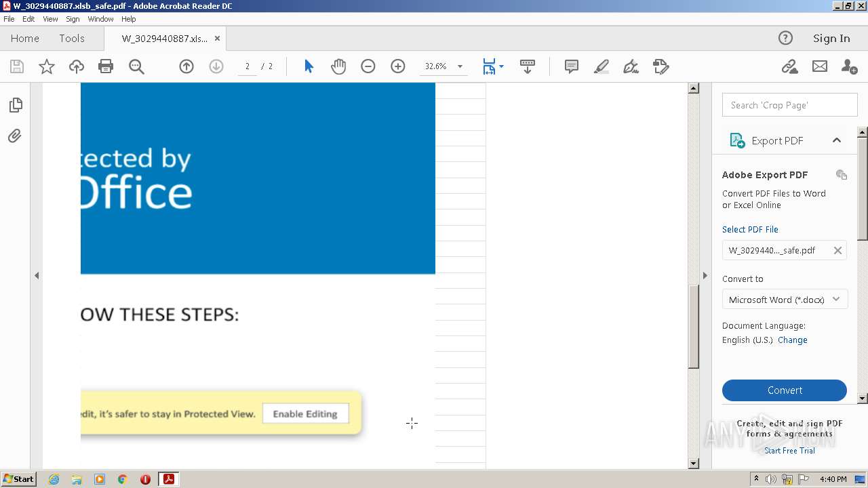This screenshot has width=868, height=488.
Task: Add a sticky note comment
Action: (572, 66)
